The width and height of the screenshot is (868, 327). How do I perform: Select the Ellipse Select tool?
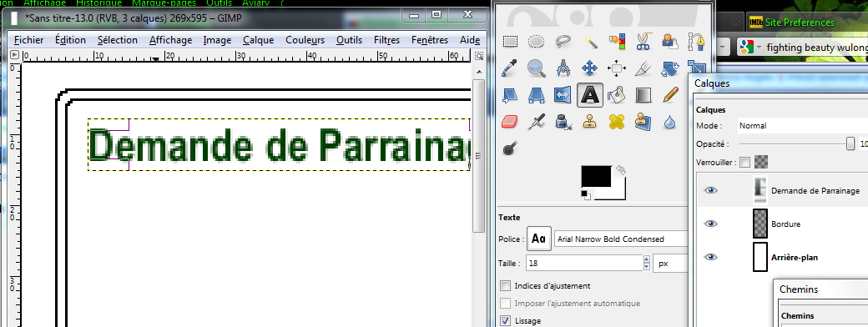coord(537,42)
